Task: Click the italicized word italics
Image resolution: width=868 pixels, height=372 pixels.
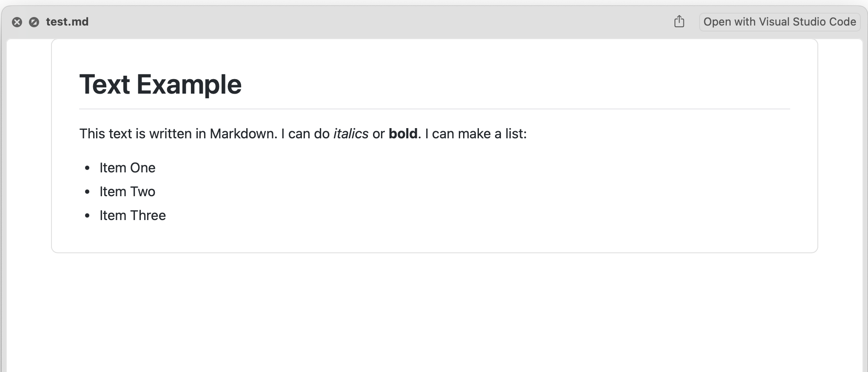Action: [x=351, y=134]
